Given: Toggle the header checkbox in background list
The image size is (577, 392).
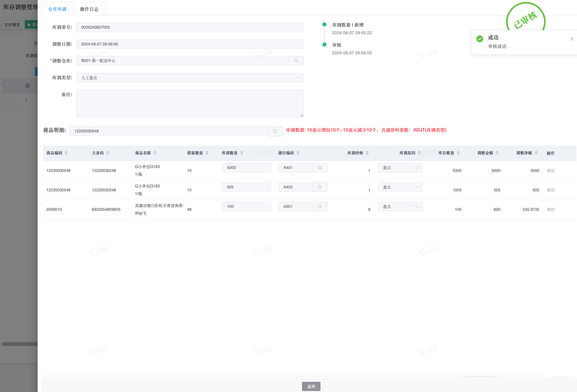Looking at the screenshot, I should pyautogui.click(x=8, y=85).
